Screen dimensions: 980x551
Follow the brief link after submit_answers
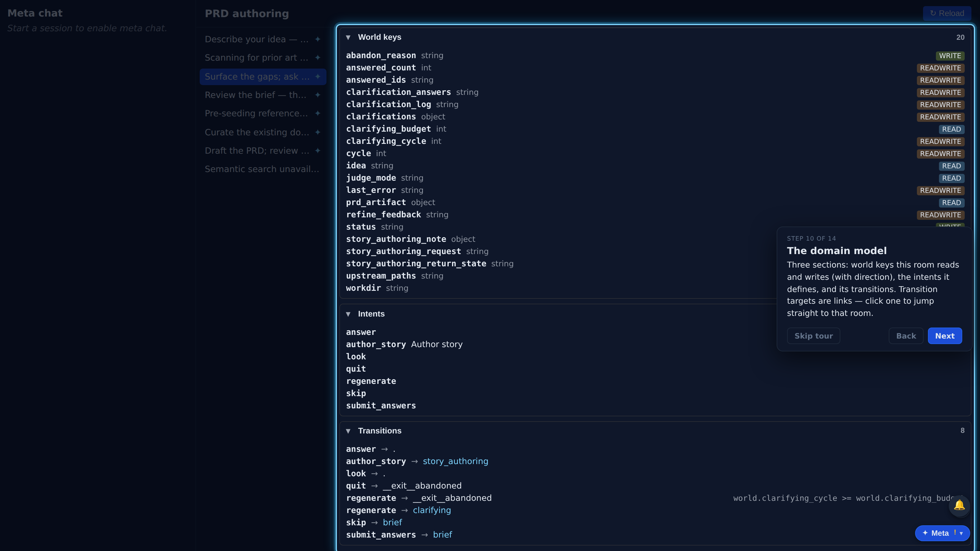[443, 535]
